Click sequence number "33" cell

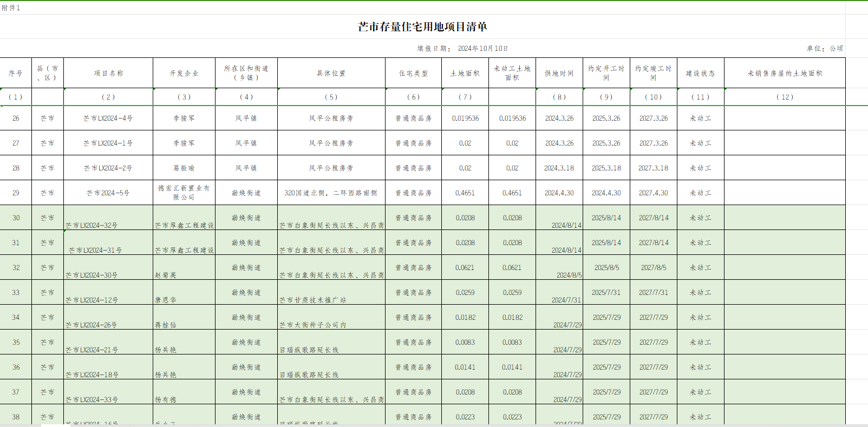coord(16,292)
